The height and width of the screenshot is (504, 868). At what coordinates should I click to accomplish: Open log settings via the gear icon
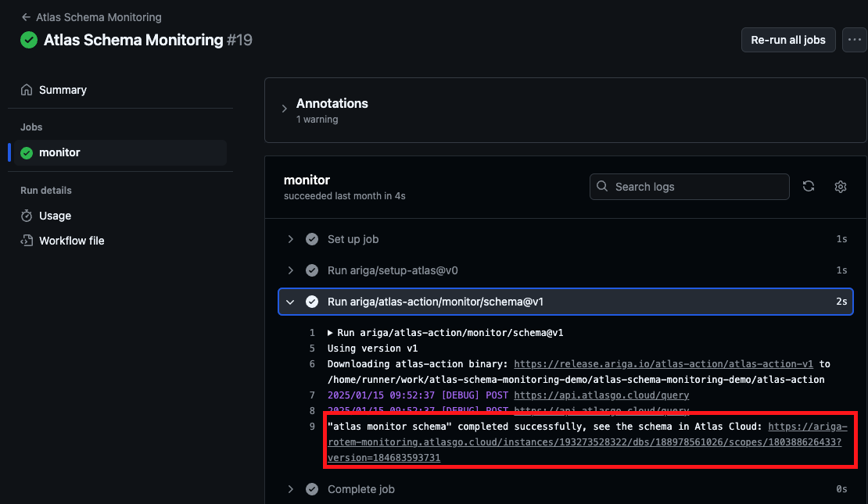coord(840,187)
